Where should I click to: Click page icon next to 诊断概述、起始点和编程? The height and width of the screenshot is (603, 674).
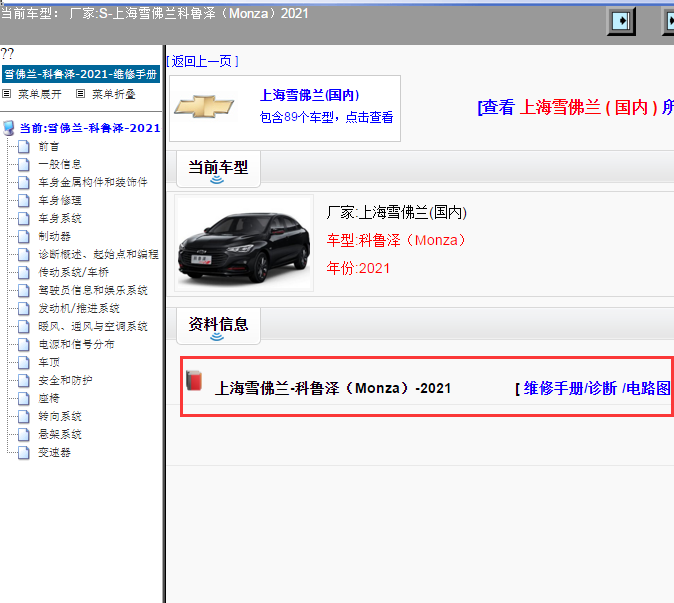[x=24, y=255]
